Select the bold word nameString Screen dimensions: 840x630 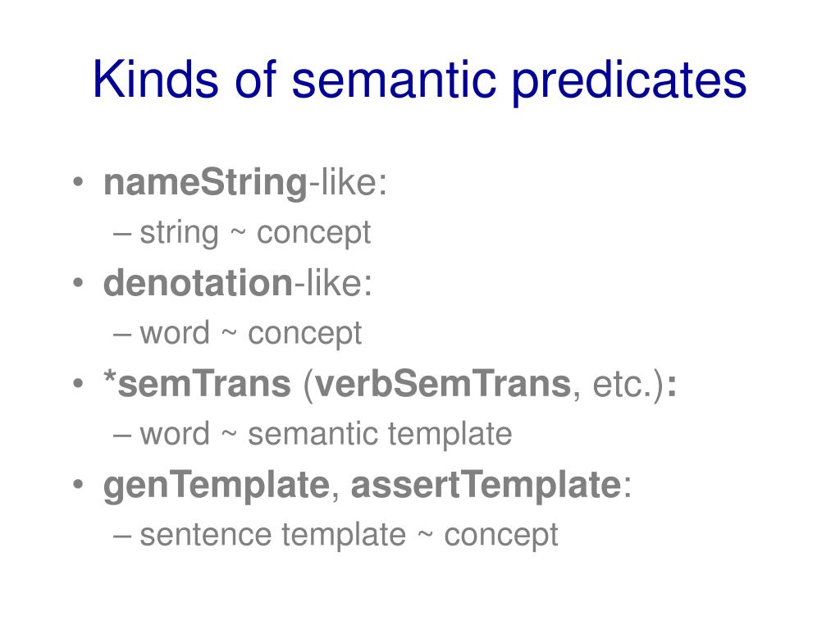point(205,183)
